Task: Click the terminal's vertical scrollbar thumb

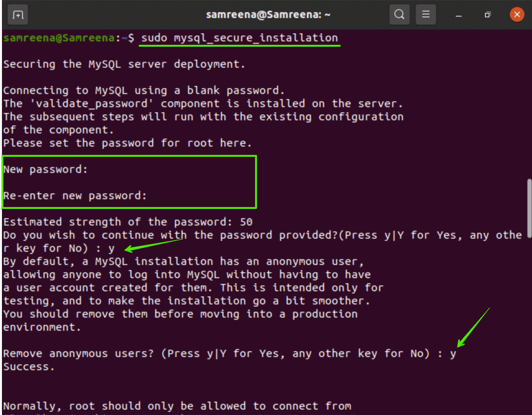Action: pyautogui.click(x=529, y=208)
